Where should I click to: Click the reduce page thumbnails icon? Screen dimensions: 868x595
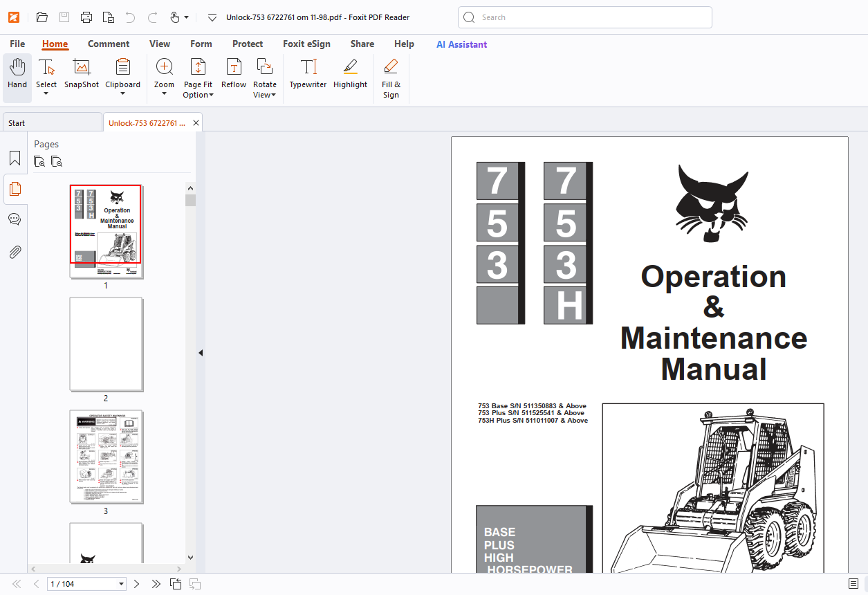point(57,162)
